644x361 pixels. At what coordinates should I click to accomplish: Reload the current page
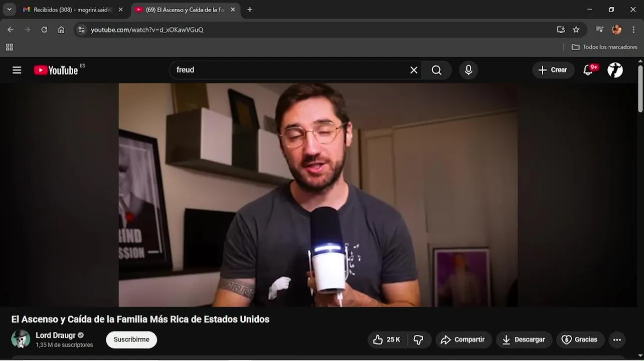pyautogui.click(x=44, y=30)
